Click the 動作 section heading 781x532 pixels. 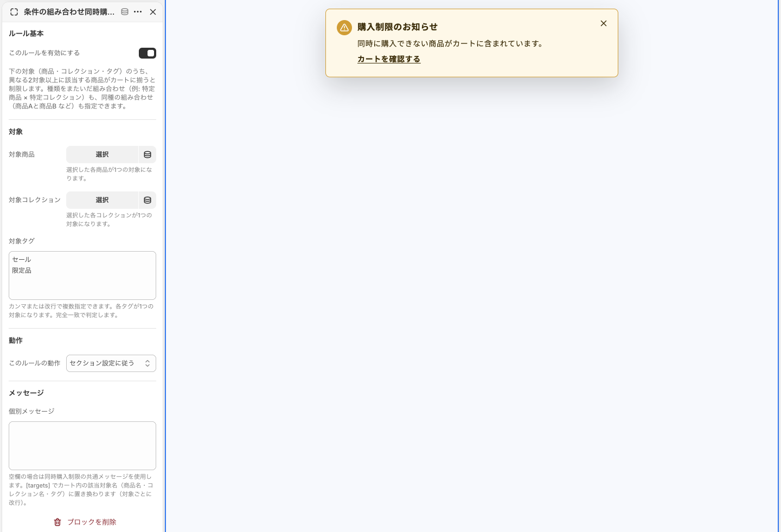click(16, 341)
